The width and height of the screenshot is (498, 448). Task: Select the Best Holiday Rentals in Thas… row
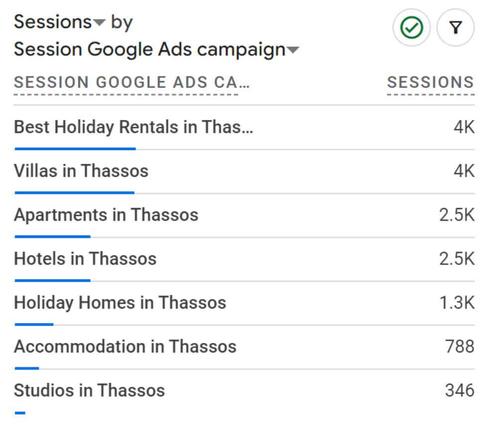(244, 127)
